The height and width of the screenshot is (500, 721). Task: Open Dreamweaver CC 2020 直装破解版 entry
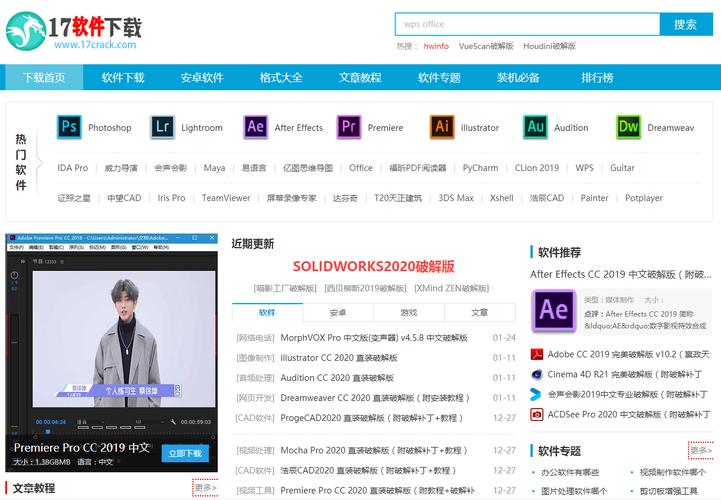click(x=375, y=398)
